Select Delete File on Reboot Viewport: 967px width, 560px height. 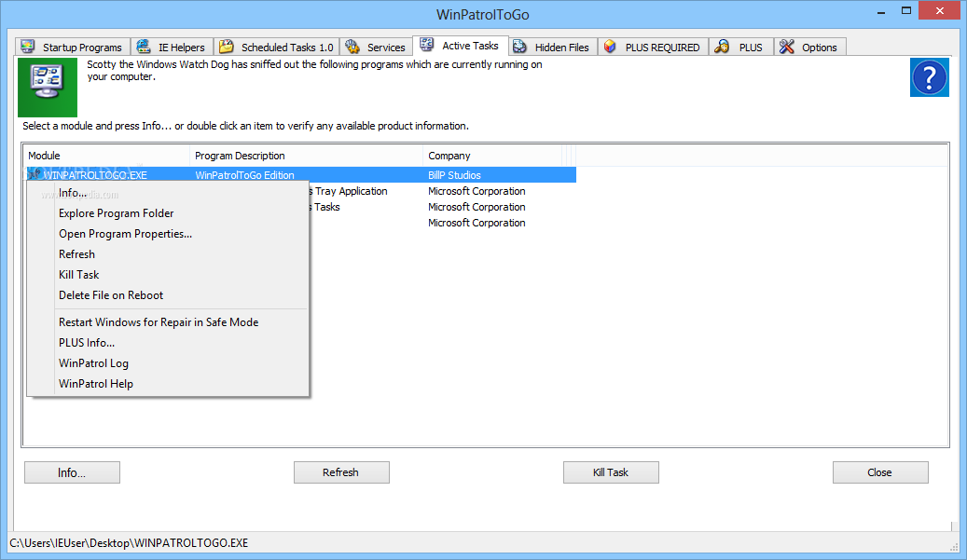tap(167, 295)
